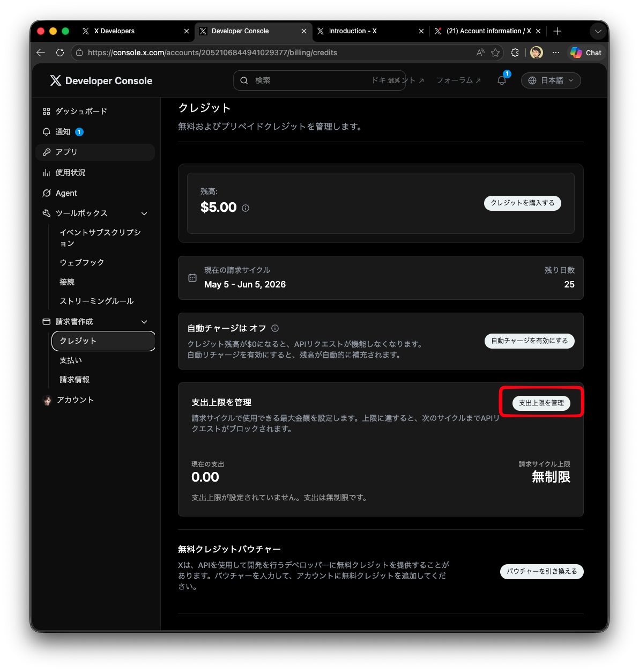The width and height of the screenshot is (639, 672).
Task: Click the Agent icon in sidebar
Action: [x=47, y=193]
